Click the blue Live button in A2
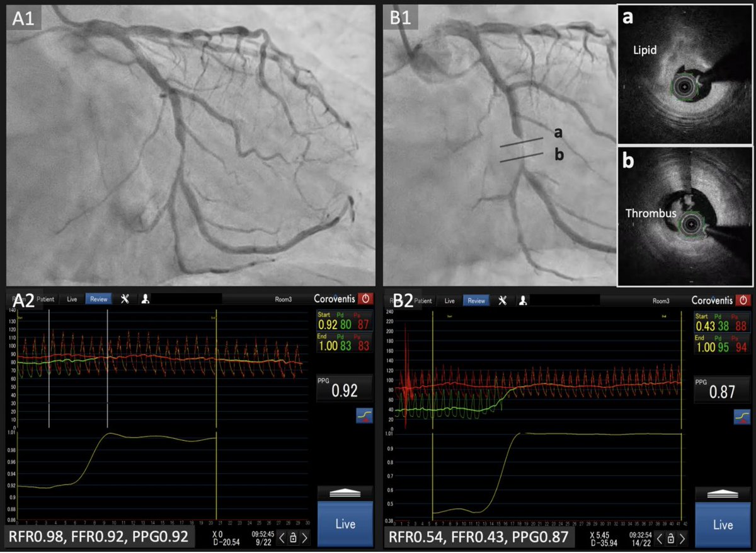This screenshot has width=756, height=553. 345,523
